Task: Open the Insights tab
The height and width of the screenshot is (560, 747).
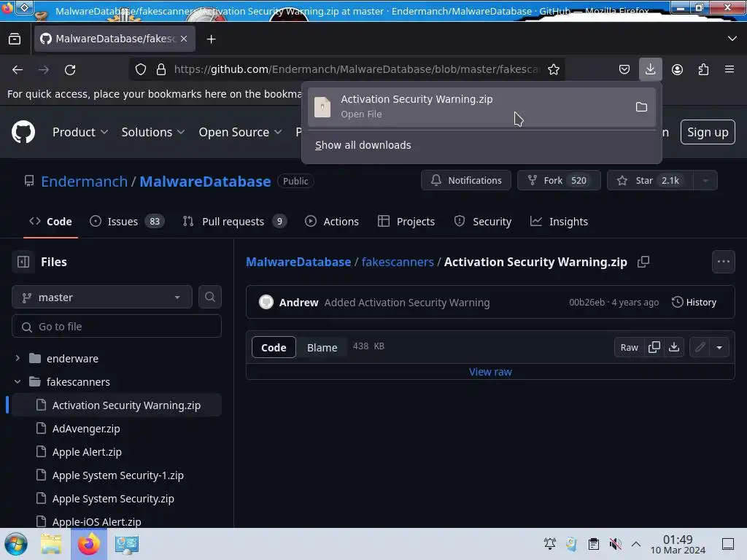Action: click(560, 222)
